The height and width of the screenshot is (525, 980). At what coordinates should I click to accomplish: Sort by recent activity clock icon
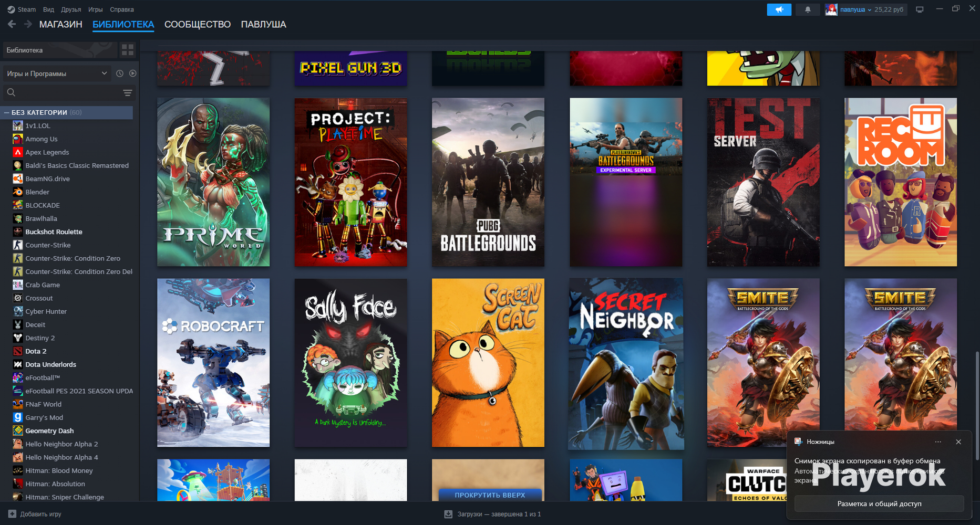click(x=120, y=73)
